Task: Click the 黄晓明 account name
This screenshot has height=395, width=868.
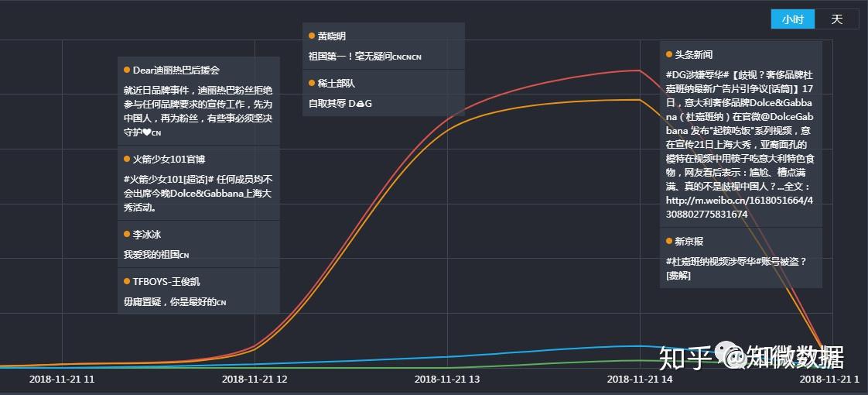Action: coord(332,36)
